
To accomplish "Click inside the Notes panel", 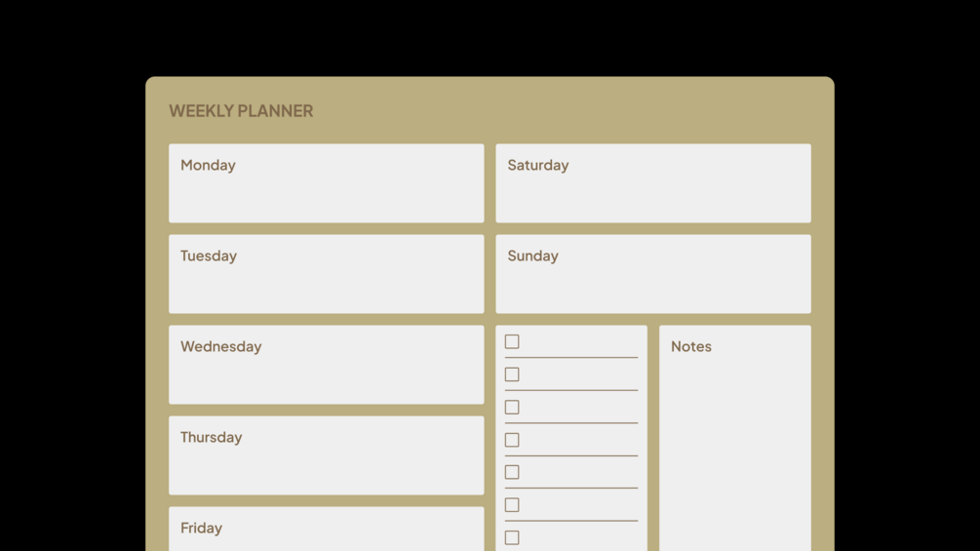I will point(734,449).
